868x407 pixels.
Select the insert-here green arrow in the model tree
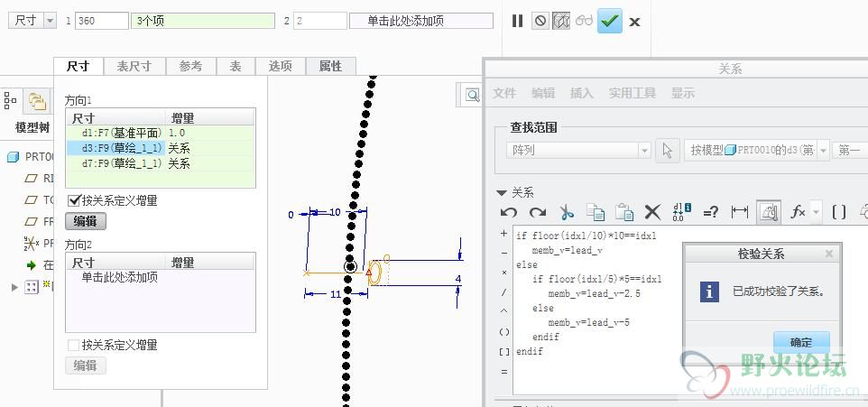tap(32, 265)
